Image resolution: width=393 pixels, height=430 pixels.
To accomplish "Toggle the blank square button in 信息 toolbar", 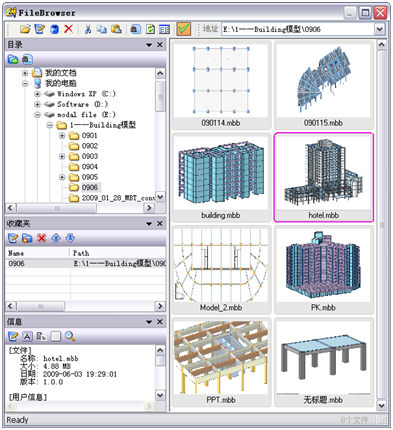I will (x=56, y=336).
